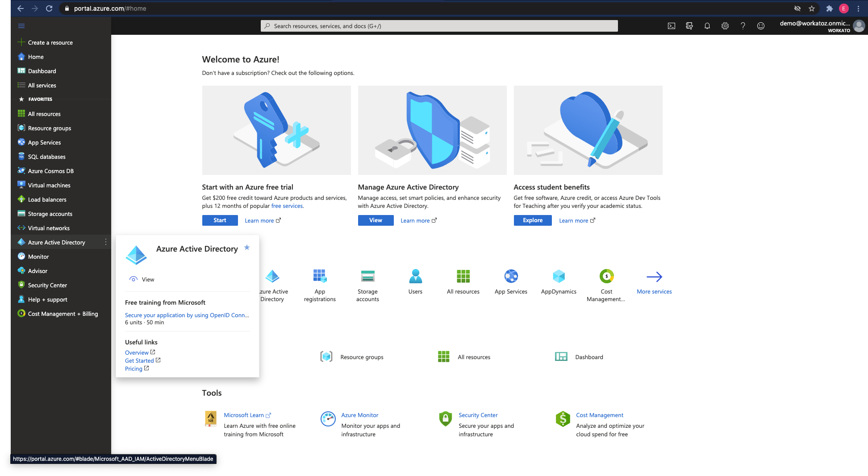Image resolution: width=868 pixels, height=476 pixels.
Task: Open the Users service icon
Action: click(x=415, y=277)
